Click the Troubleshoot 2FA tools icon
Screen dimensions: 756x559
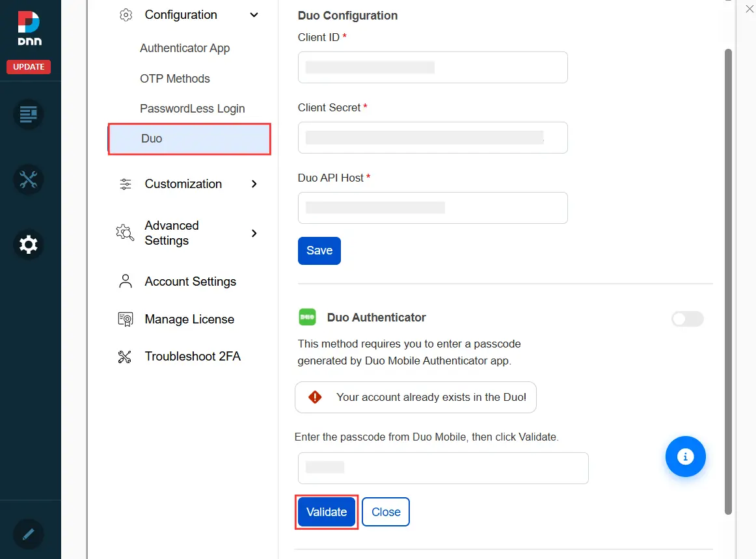click(x=125, y=357)
